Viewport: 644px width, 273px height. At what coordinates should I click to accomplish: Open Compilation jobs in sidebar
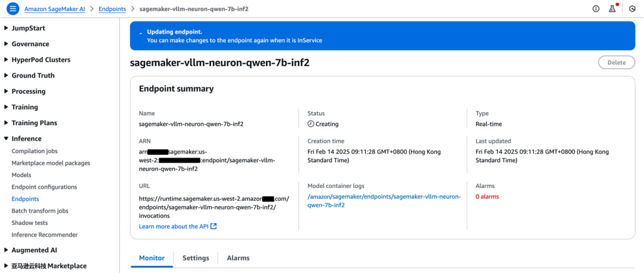(35, 151)
